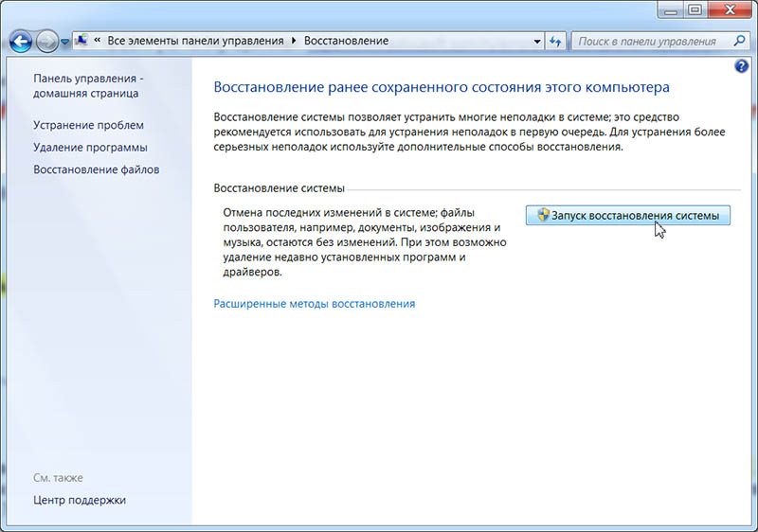Open the address bar history dropdown
Image resolution: width=758 pixels, height=532 pixels.
point(537,42)
